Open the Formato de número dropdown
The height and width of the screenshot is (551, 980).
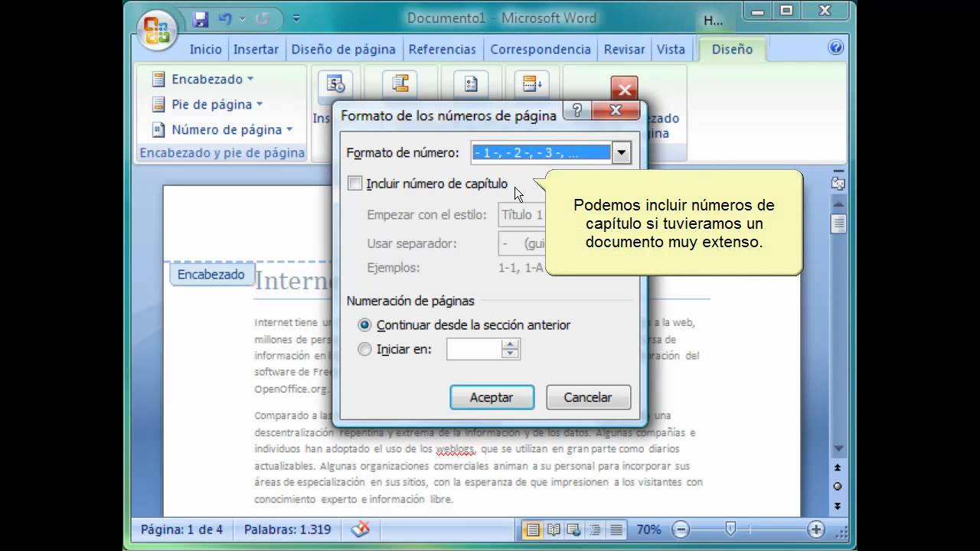(621, 153)
